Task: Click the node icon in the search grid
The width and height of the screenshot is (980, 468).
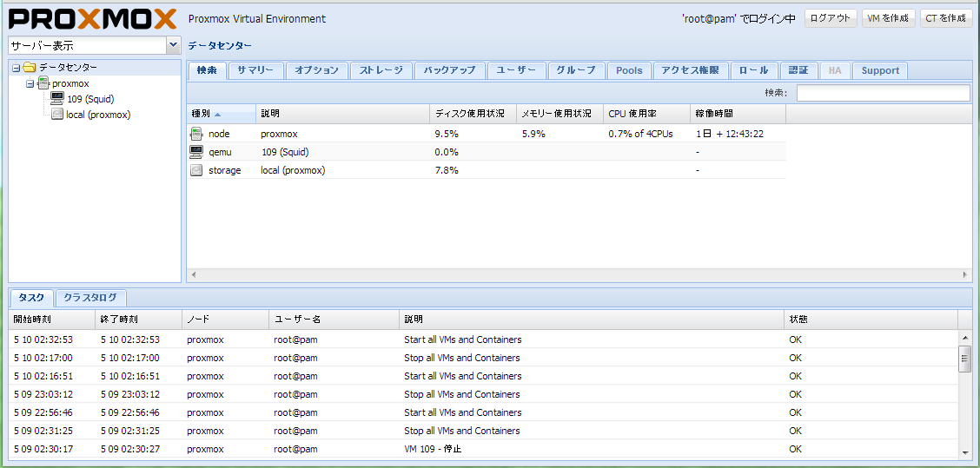Action: [x=196, y=134]
